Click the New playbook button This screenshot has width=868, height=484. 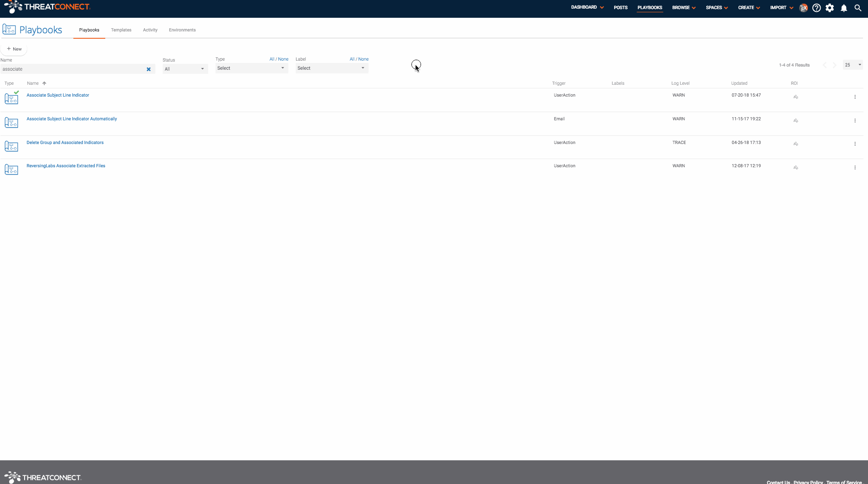click(14, 49)
